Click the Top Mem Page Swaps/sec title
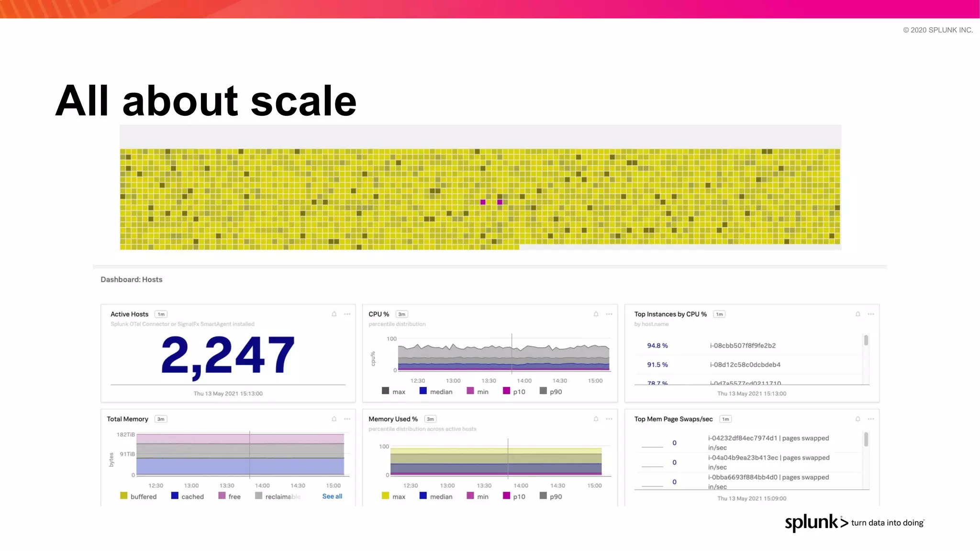The image size is (980, 551). 673,419
